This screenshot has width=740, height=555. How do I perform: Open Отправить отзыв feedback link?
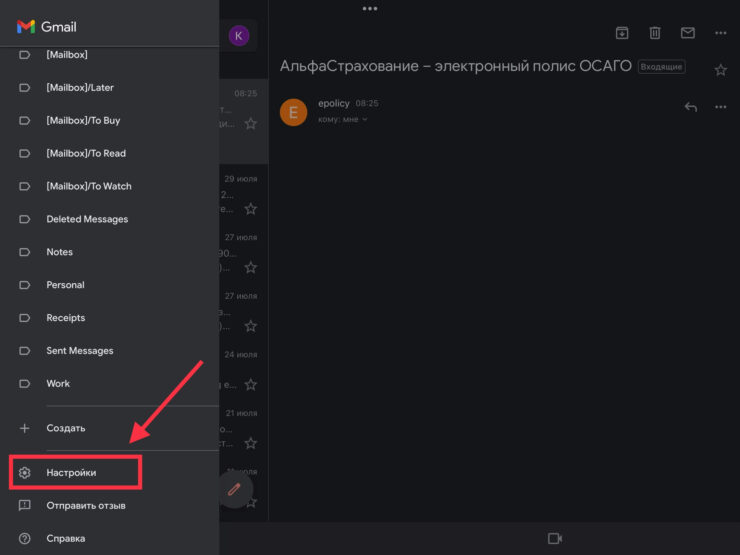(x=86, y=505)
